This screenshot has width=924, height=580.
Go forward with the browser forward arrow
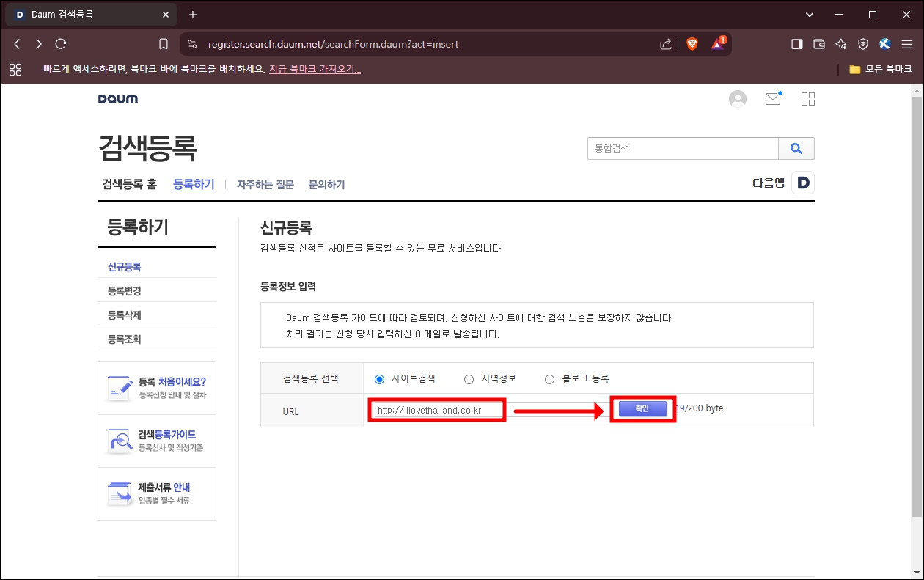pyautogui.click(x=39, y=44)
